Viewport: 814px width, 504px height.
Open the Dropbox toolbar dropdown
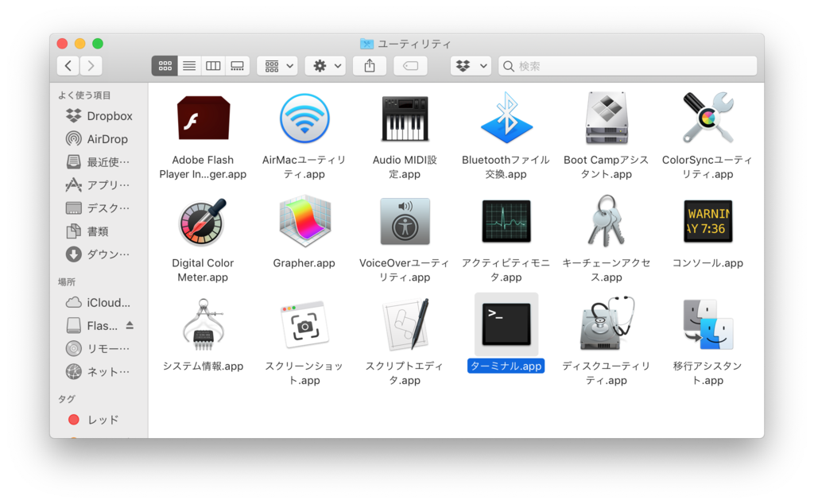471,66
